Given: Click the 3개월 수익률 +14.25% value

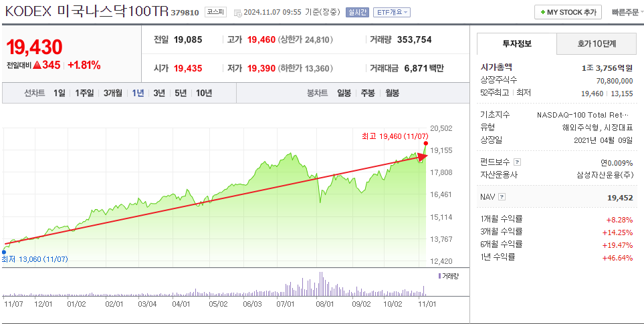Looking at the screenshot, I should (617, 232).
